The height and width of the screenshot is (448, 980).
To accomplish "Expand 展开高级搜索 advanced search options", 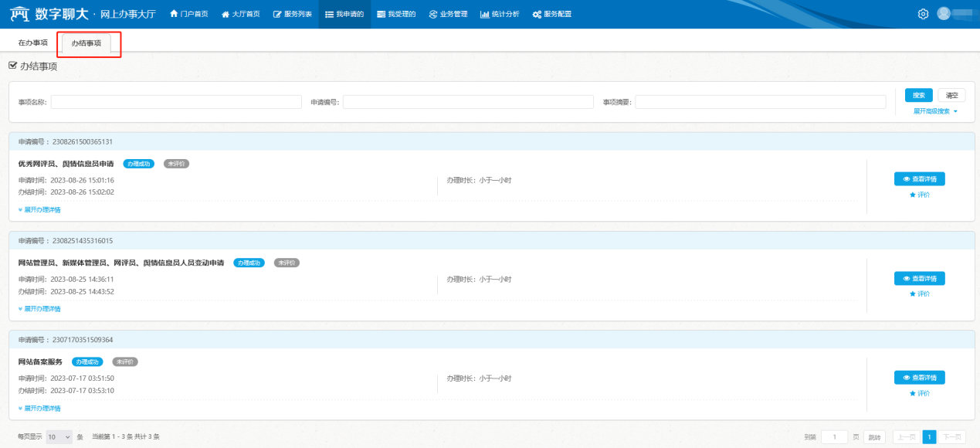I will (x=935, y=111).
